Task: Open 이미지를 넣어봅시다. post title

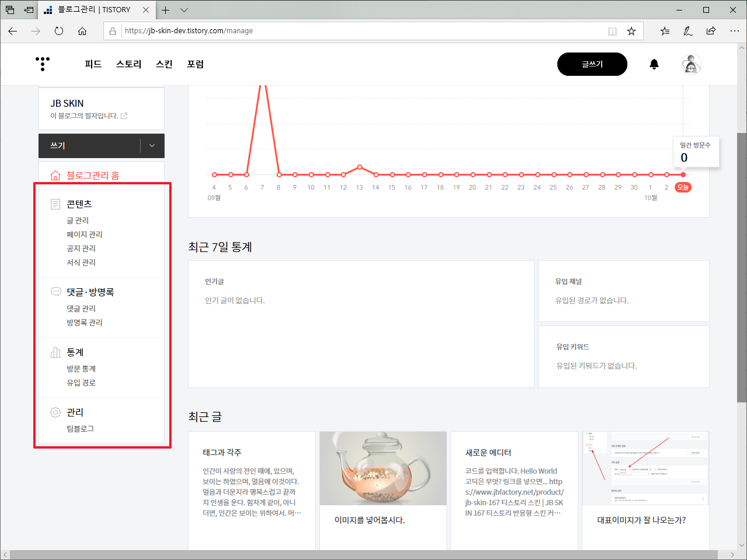Action: (x=369, y=520)
